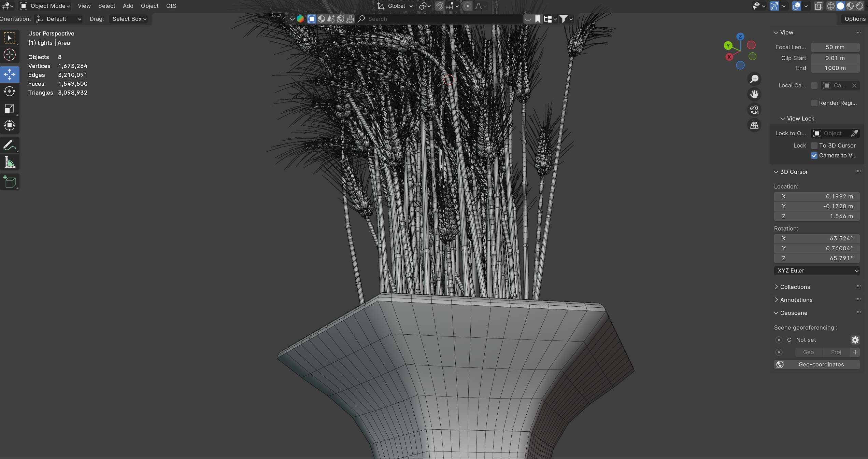Image resolution: width=868 pixels, height=459 pixels.
Task: Select the Cursor tool
Action: 10,55
